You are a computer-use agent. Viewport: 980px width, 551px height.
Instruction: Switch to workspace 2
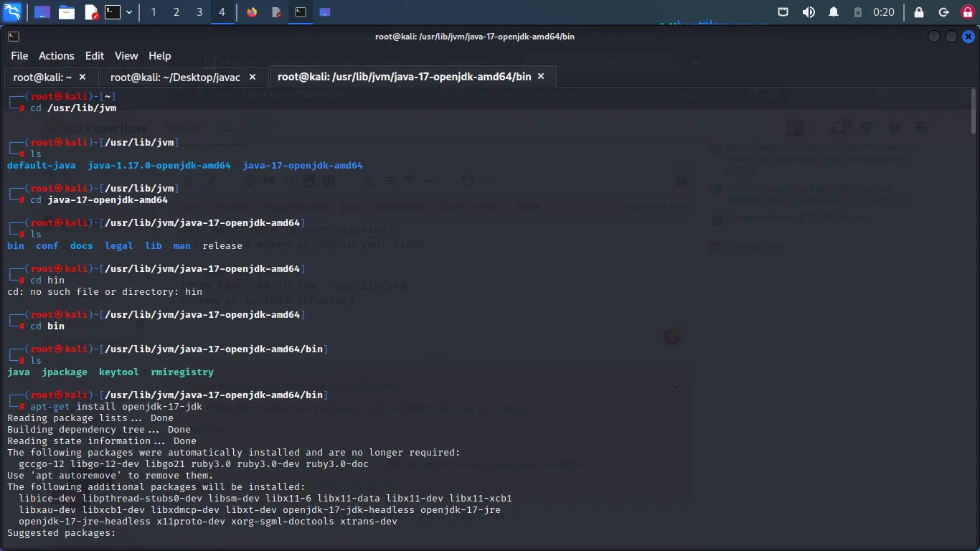point(176,12)
